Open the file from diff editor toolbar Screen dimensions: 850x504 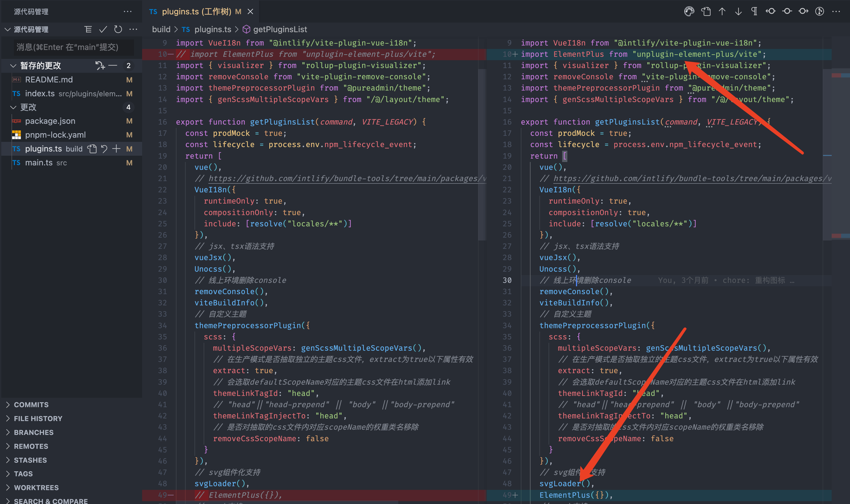(706, 12)
